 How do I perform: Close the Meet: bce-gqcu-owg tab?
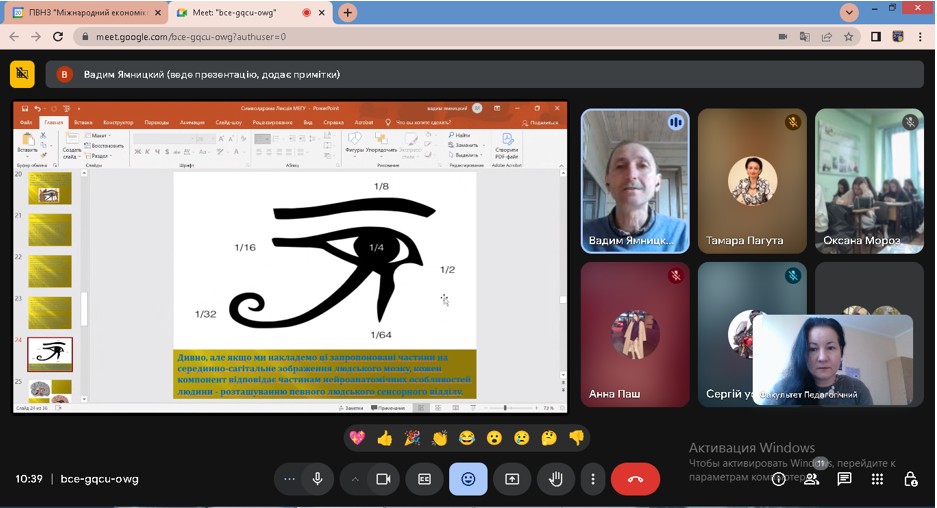[321, 13]
